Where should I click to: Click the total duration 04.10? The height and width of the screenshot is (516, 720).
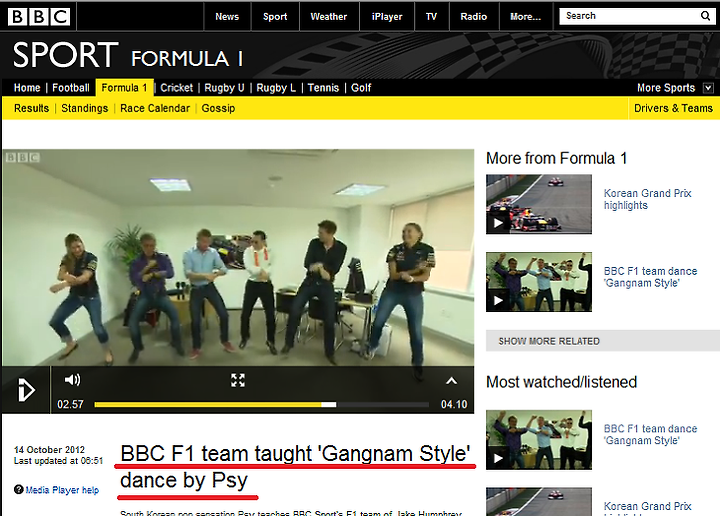[454, 404]
